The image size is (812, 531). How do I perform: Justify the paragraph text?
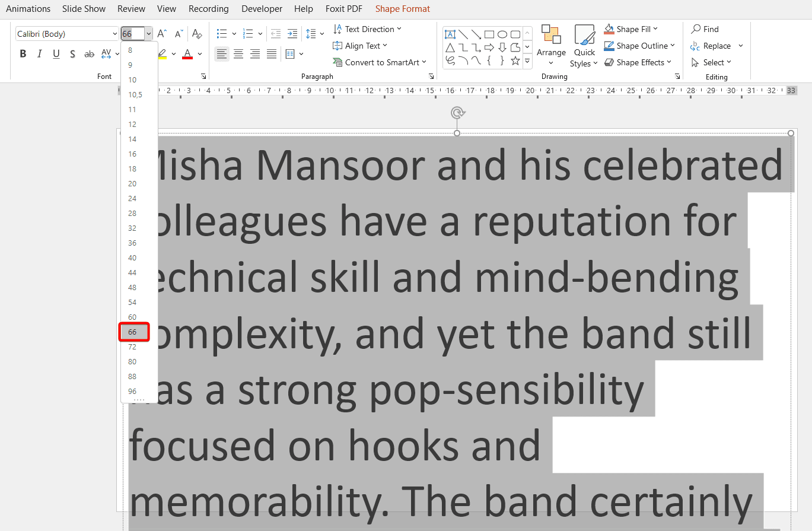pyautogui.click(x=272, y=54)
